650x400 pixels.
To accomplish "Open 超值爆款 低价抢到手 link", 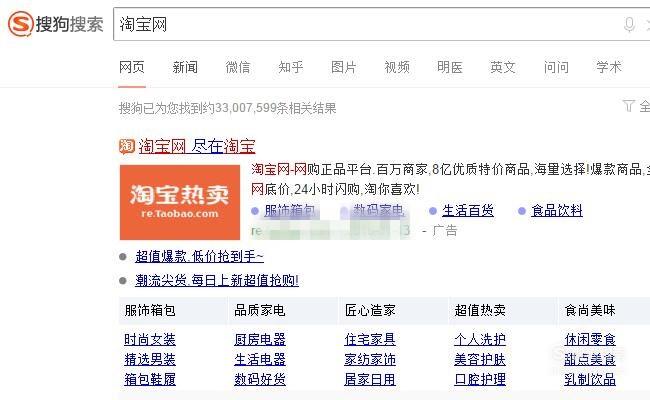I will 199,257.
